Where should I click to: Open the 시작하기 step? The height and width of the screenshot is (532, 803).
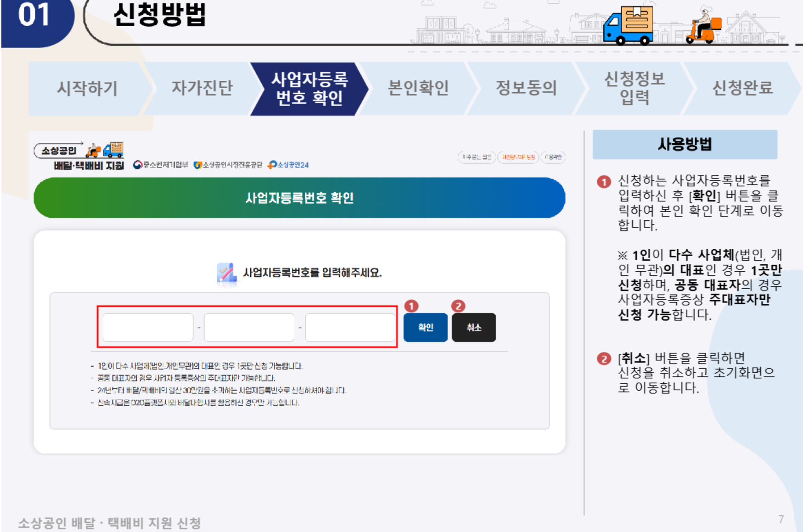tap(87, 88)
